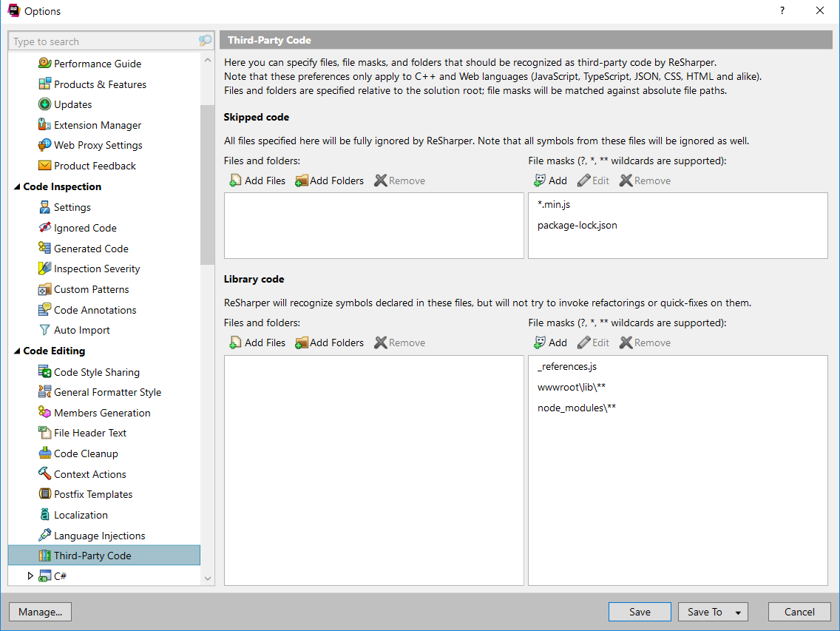Open Inspection Severity page
The height and width of the screenshot is (631, 840).
[x=89, y=269]
